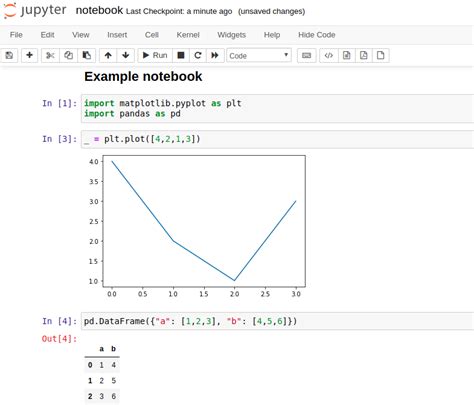Screen dimensions: 474x405
Task: Open the Help menu
Action: 272,35
